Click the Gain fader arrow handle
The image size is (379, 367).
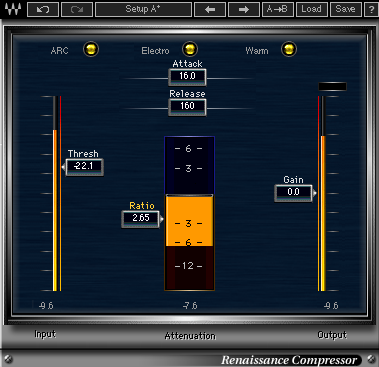[x=314, y=193]
